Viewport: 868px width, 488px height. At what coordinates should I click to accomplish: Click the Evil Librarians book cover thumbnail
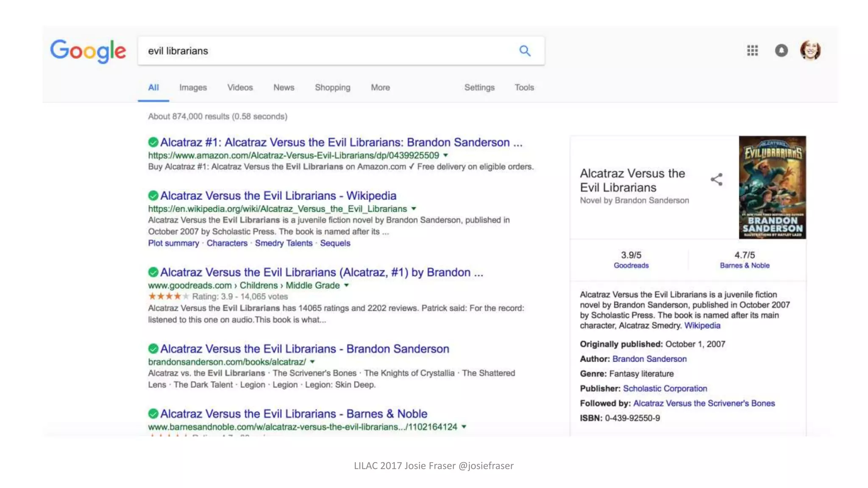(772, 187)
